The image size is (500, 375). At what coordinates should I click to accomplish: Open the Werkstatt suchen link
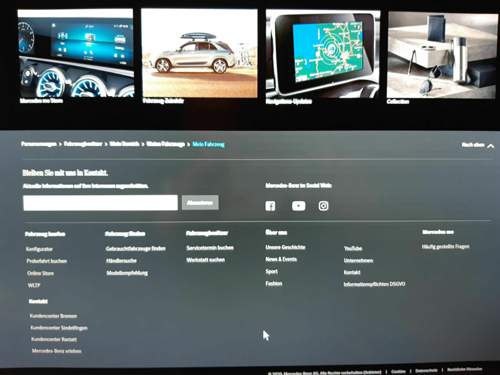[x=206, y=260]
